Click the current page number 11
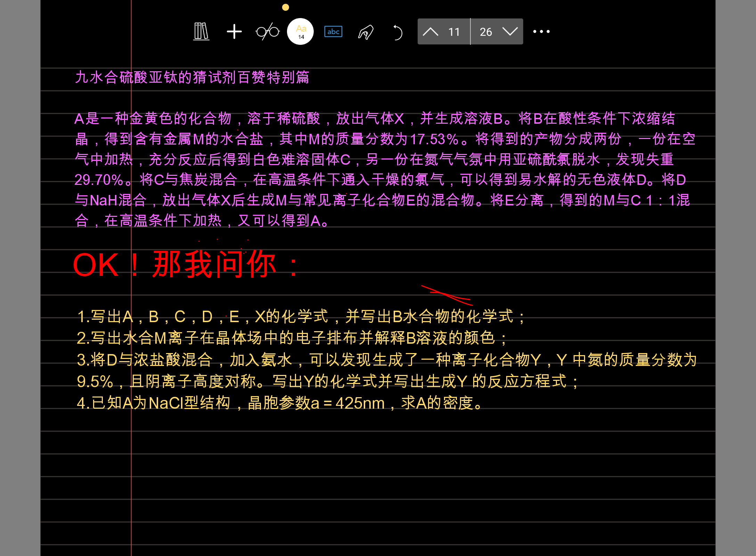 [454, 32]
